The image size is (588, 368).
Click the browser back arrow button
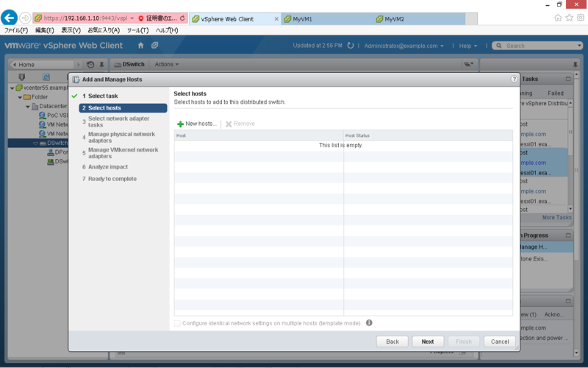coord(9,18)
